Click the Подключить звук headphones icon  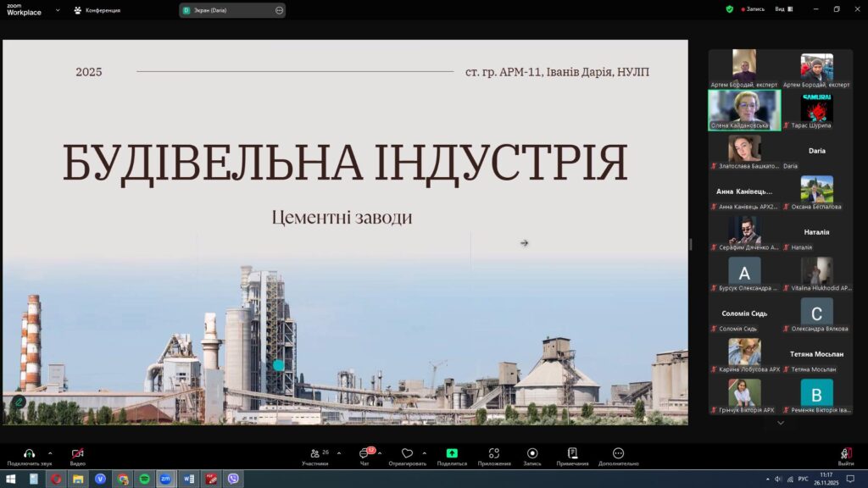[30, 453]
